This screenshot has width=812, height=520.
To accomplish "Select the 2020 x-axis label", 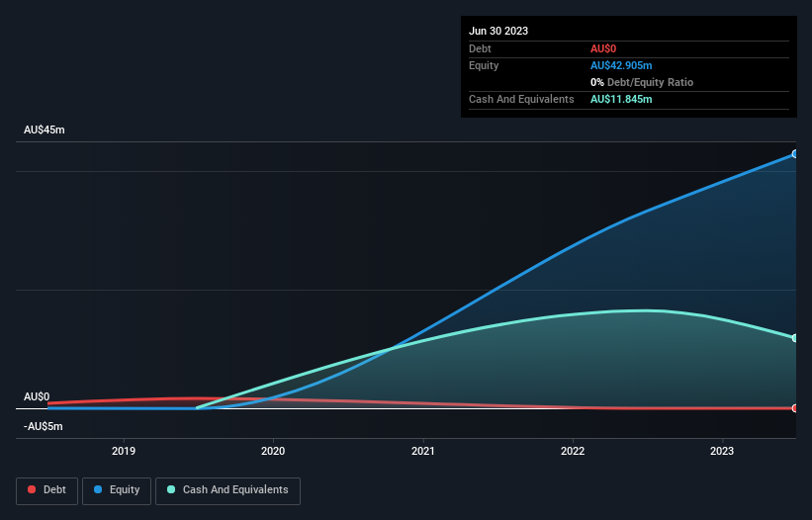I will coord(273,451).
